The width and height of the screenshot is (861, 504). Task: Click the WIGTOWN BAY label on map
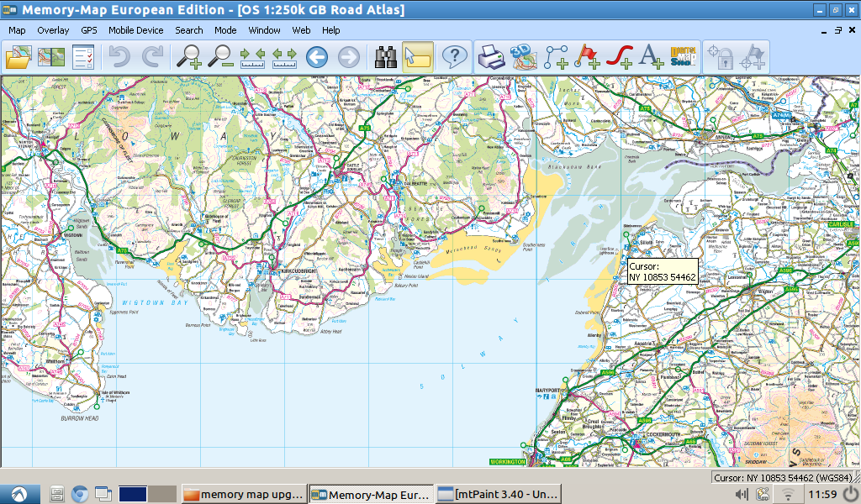point(155,302)
